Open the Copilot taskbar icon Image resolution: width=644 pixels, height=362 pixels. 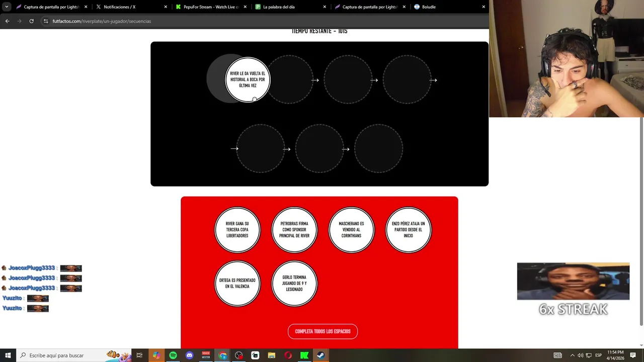(x=156, y=355)
